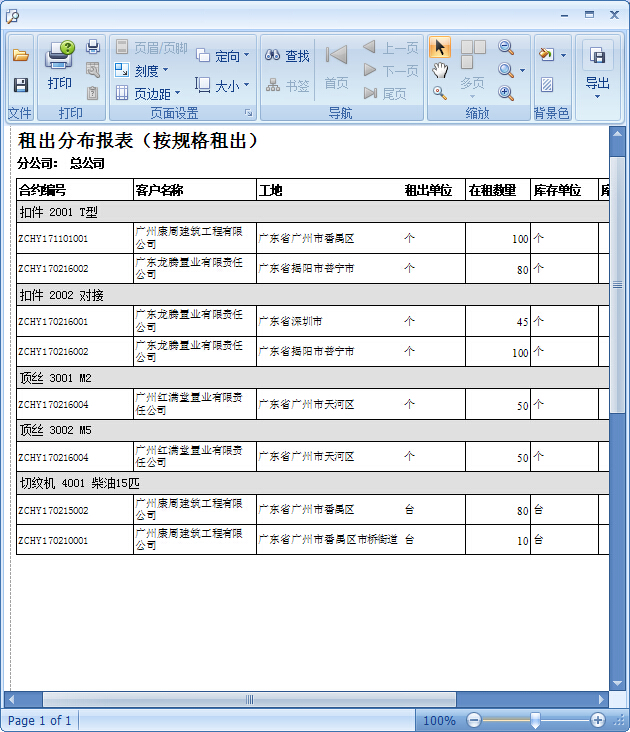The height and width of the screenshot is (732, 630).
Task: Click the 顶丝 3002 M5 group row
Action: 313,430
